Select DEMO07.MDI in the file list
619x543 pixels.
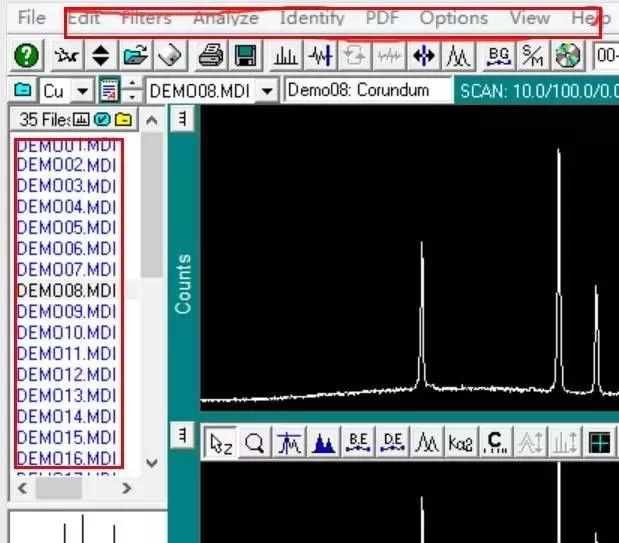click(x=66, y=270)
